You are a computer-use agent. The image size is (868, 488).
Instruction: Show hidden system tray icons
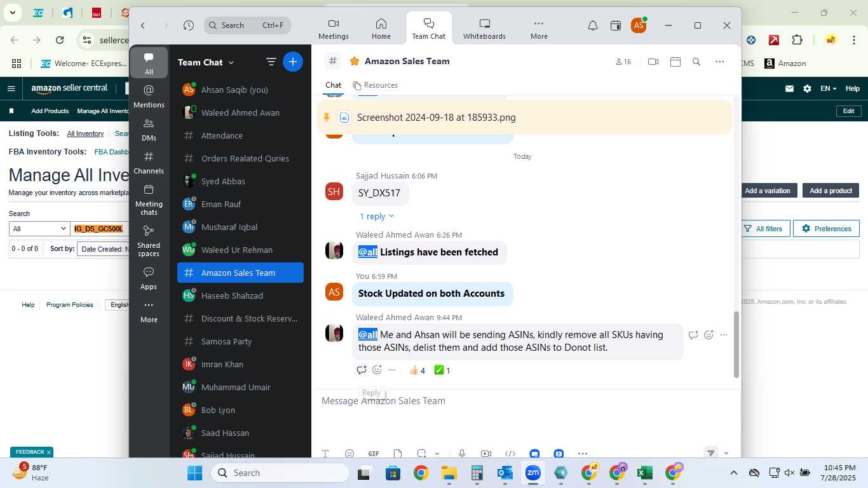(x=733, y=473)
